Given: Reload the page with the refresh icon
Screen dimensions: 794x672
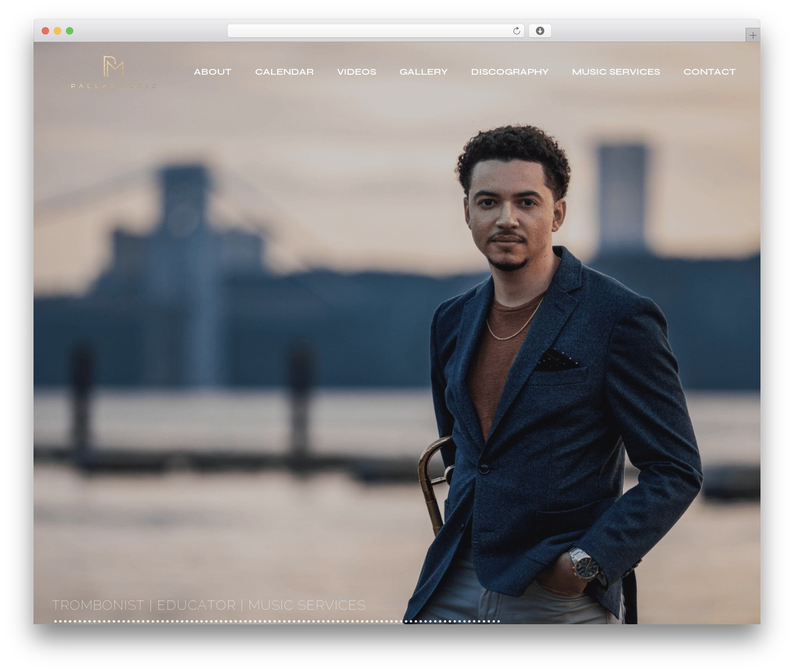Looking at the screenshot, I should point(516,31).
